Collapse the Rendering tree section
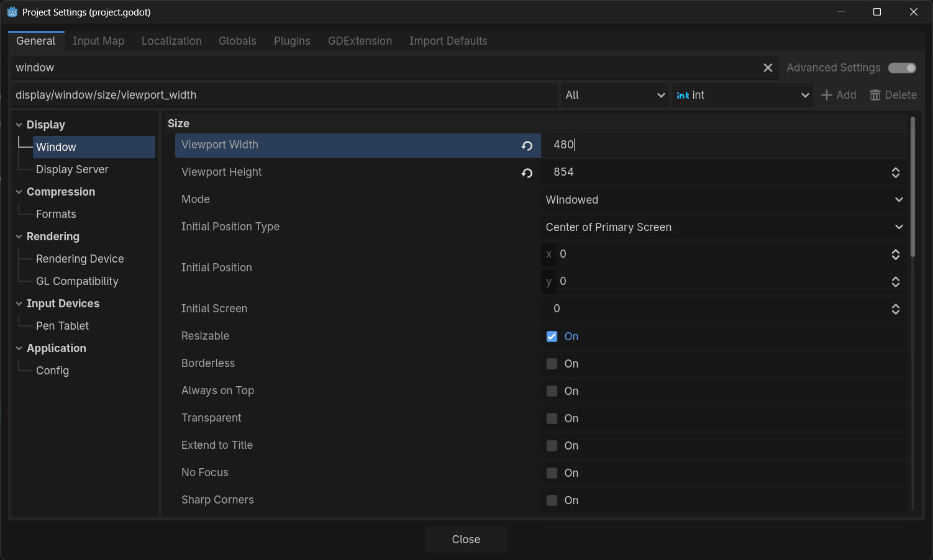This screenshot has width=933, height=560. pyautogui.click(x=19, y=237)
